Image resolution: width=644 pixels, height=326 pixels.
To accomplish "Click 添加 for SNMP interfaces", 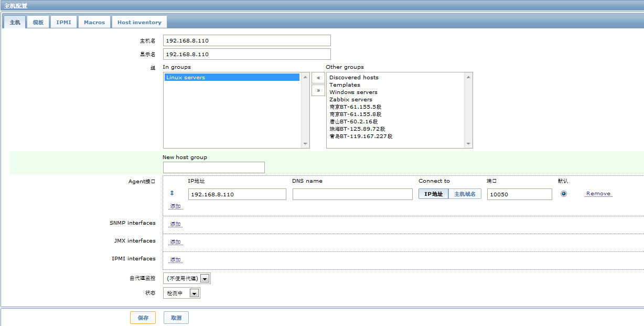I will click(x=175, y=224).
